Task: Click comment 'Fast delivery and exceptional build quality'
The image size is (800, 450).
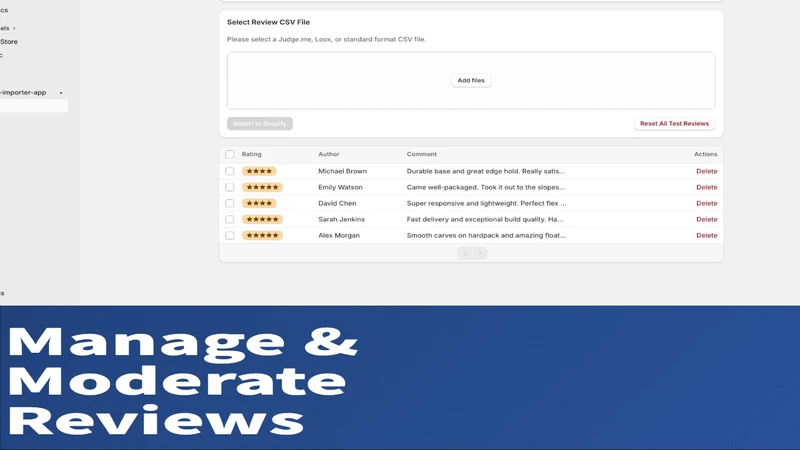Action: pyautogui.click(x=485, y=219)
